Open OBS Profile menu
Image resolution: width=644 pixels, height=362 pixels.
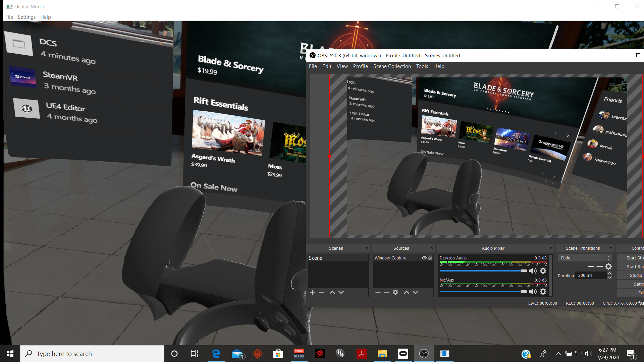click(360, 66)
